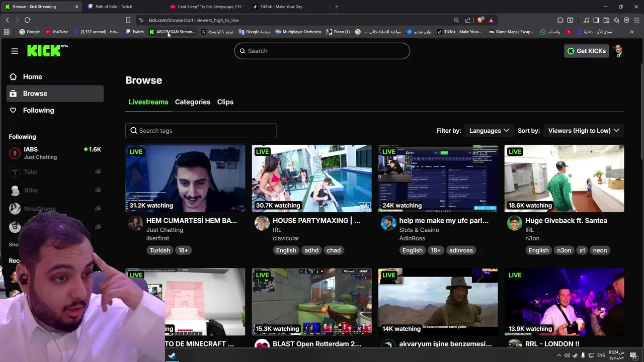This screenshot has width=644, height=362.
Task: Open Multiplayer Orchestra bookmark
Action: 298,32
